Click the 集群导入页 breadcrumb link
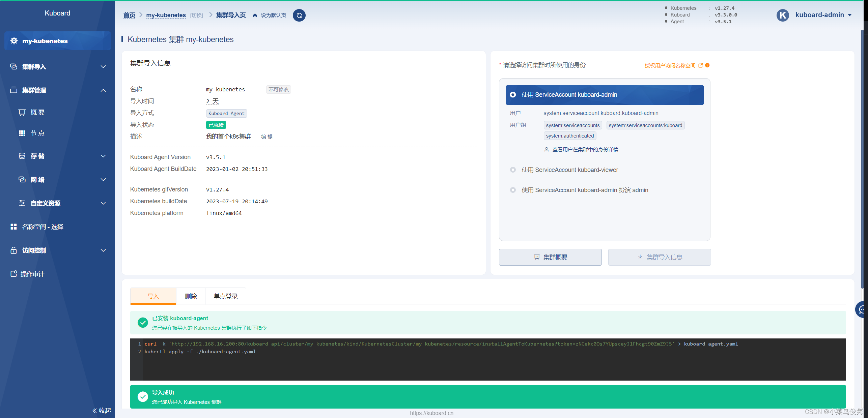Image resolution: width=868 pixels, height=418 pixels. (231, 15)
